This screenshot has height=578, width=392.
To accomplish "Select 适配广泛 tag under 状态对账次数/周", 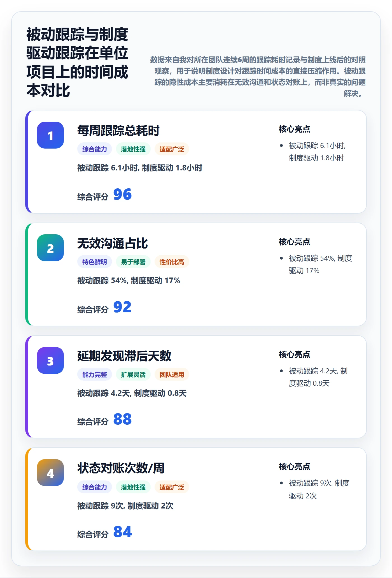I will pos(172,487).
